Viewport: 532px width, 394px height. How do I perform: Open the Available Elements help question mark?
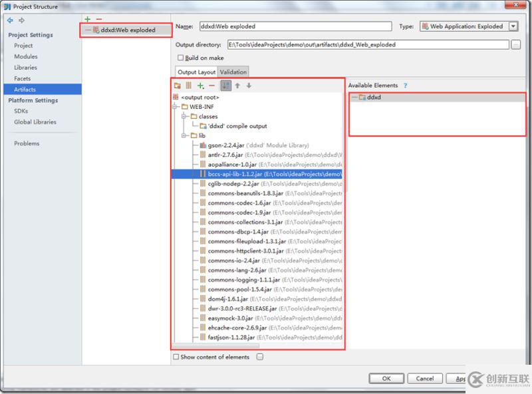pyautogui.click(x=406, y=86)
